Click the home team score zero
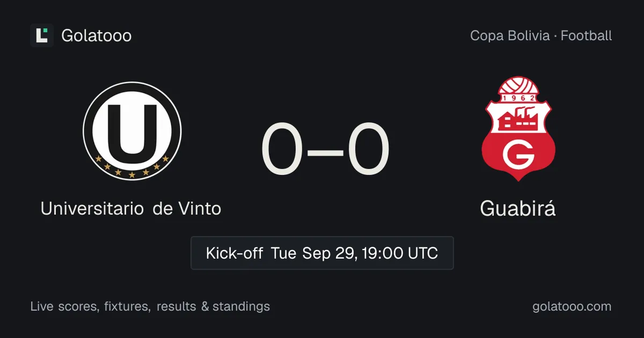 tap(282, 150)
